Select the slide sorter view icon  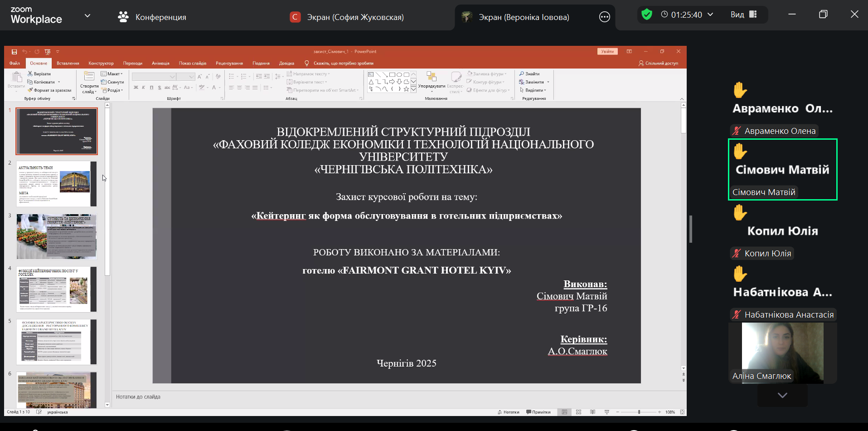click(578, 412)
